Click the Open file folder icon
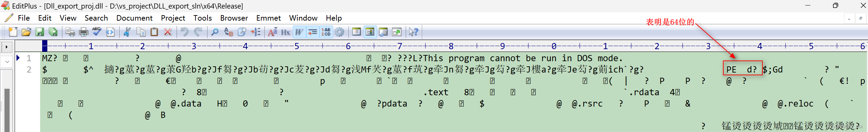 (x=26, y=32)
